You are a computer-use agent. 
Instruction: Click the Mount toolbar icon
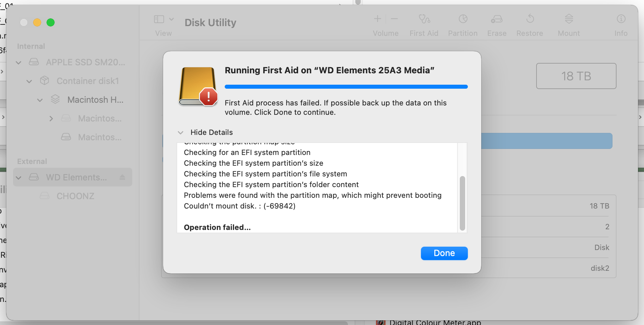(x=569, y=19)
